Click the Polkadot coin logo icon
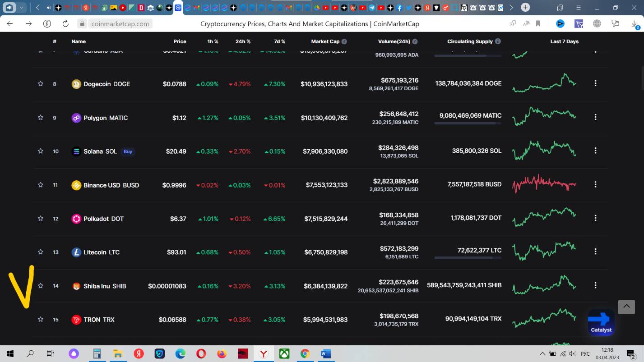644x362 pixels. pos(76,219)
